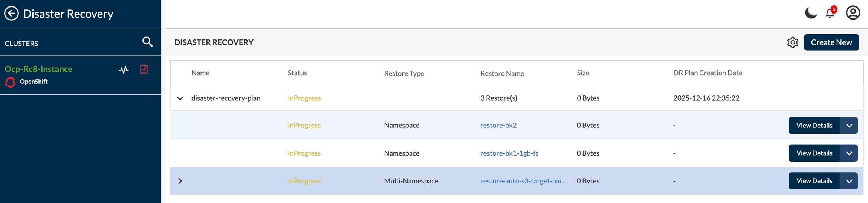
Task: Click the OpenShift logo icon
Action: [10, 82]
